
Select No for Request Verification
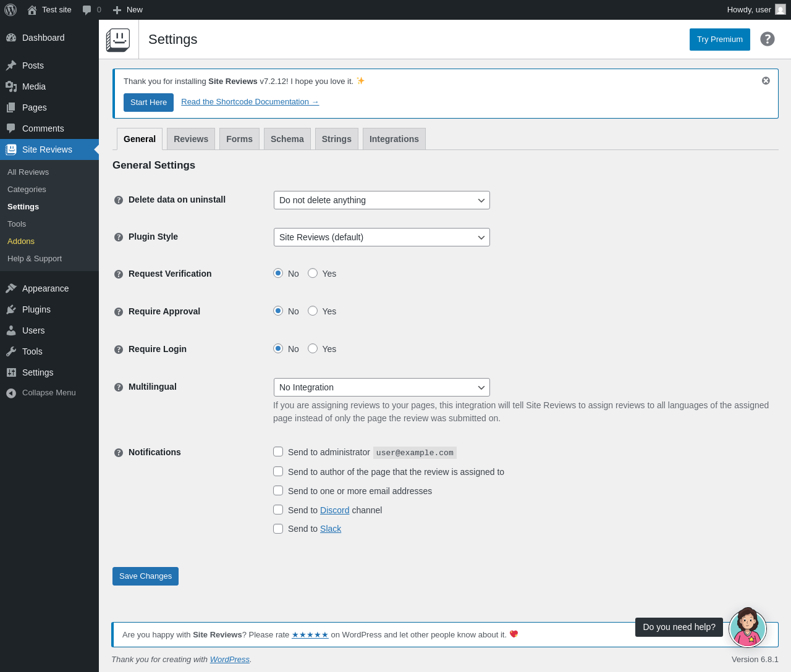point(278,273)
